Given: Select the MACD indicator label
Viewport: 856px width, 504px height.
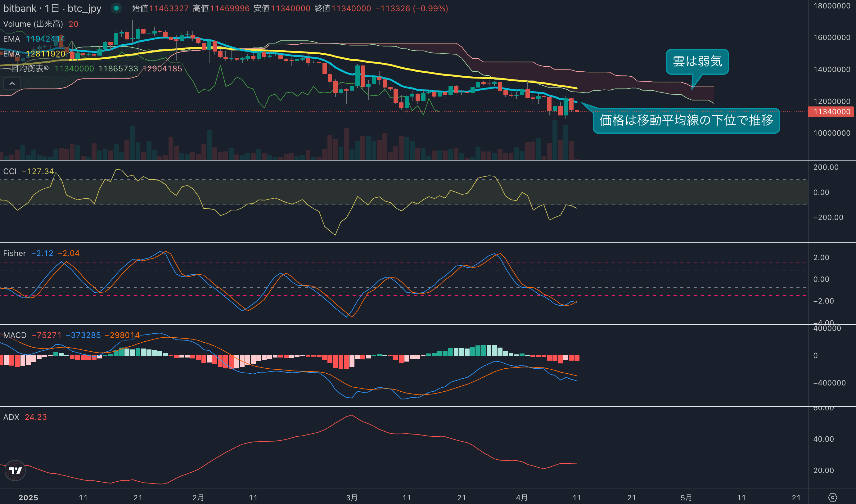Looking at the screenshot, I should (x=15, y=335).
